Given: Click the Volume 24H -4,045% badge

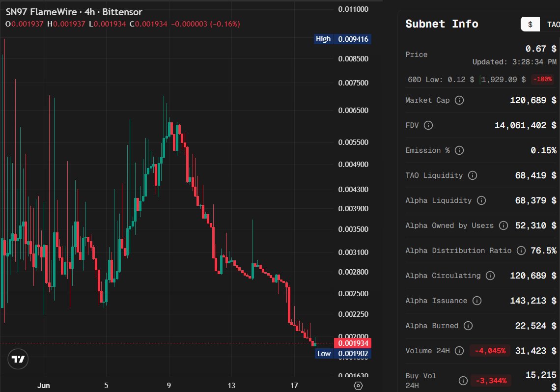Looking at the screenshot, I should pos(490,351).
